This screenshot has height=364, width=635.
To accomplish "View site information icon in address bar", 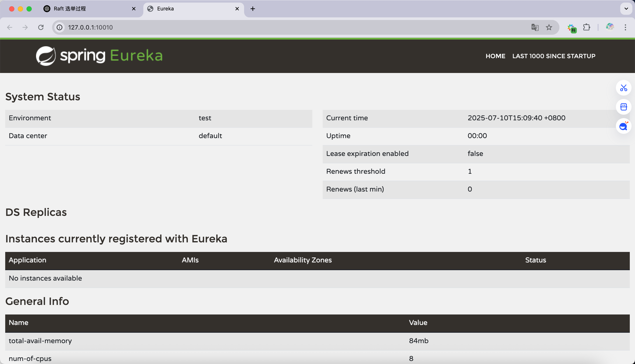I will [60, 27].
